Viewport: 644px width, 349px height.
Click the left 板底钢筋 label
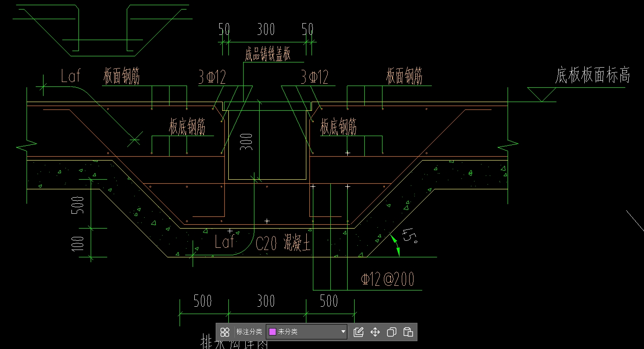point(187,127)
